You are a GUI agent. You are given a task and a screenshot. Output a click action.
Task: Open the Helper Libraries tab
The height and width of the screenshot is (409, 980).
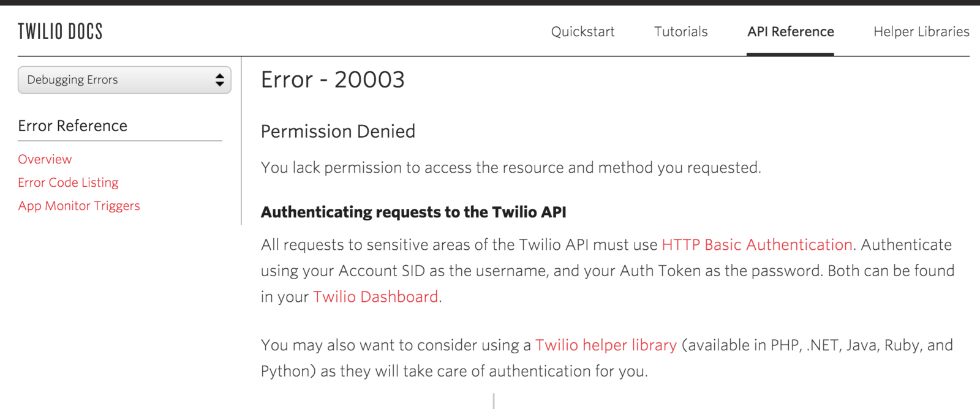(921, 31)
